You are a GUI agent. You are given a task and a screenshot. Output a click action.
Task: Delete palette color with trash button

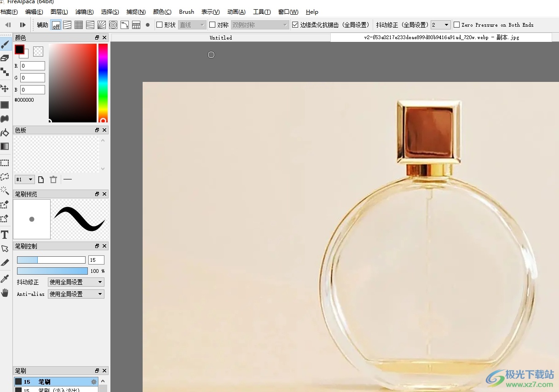(53, 179)
